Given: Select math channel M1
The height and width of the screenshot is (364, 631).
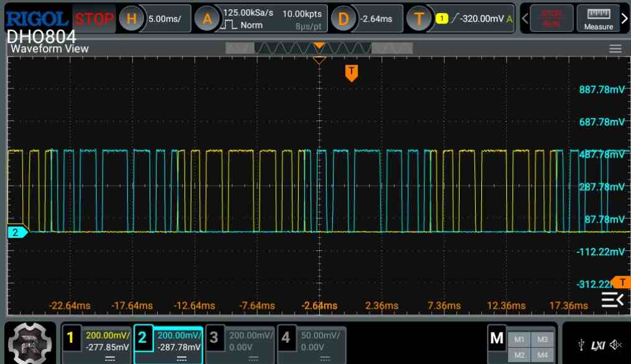Looking at the screenshot, I should pyautogui.click(x=519, y=339).
